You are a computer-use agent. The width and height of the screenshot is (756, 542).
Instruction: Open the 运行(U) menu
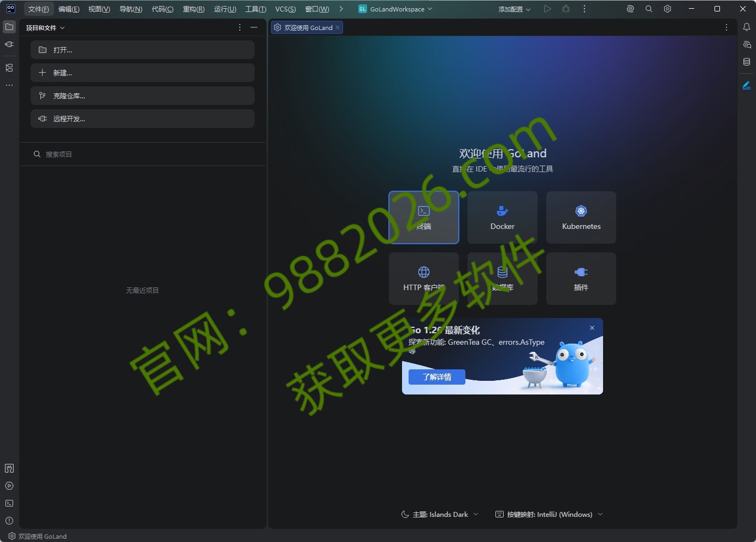pyautogui.click(x=225, y=9)
